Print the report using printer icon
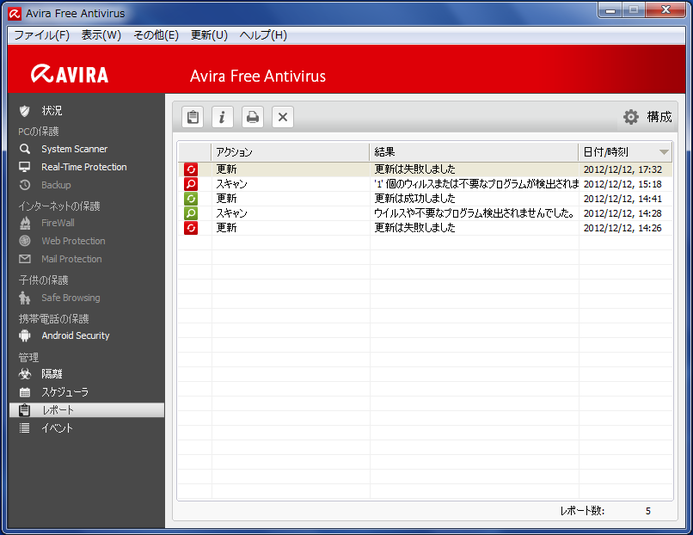693x535 pixels. click(x=253, y=117)
